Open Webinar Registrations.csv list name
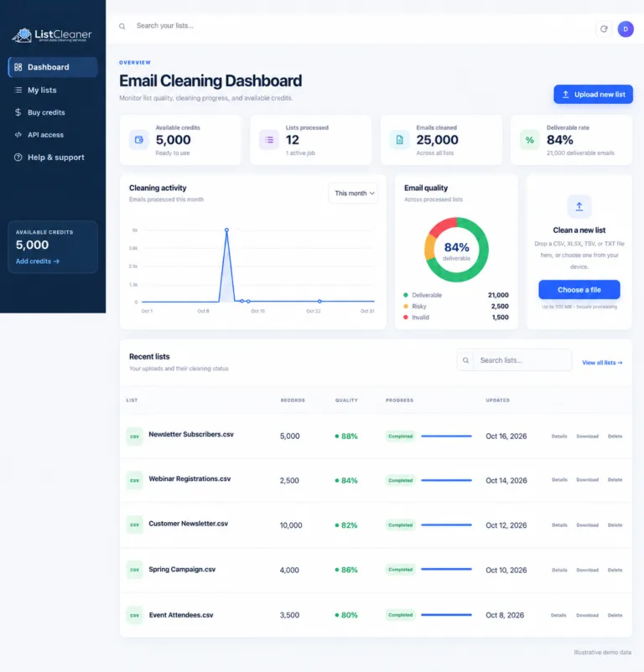Viewport: 644px width, 672px height. coord(190,478)
